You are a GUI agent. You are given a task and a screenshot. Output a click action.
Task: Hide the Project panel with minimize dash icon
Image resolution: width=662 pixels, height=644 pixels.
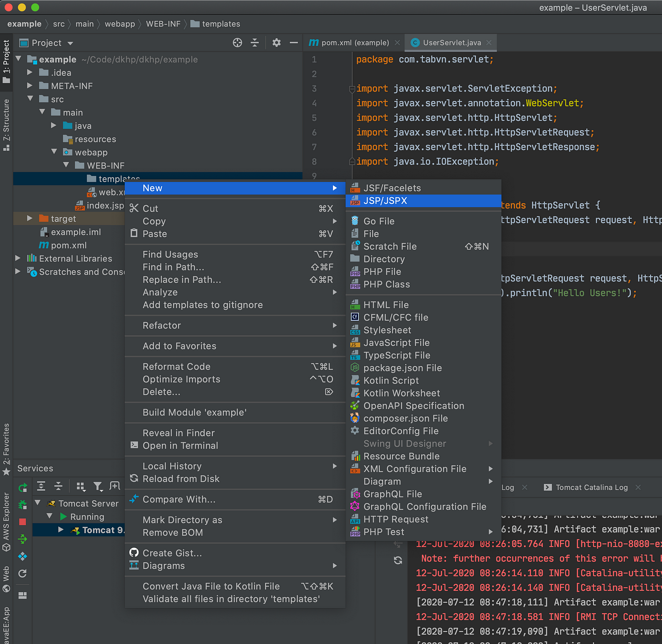click(x=294, y=43)
